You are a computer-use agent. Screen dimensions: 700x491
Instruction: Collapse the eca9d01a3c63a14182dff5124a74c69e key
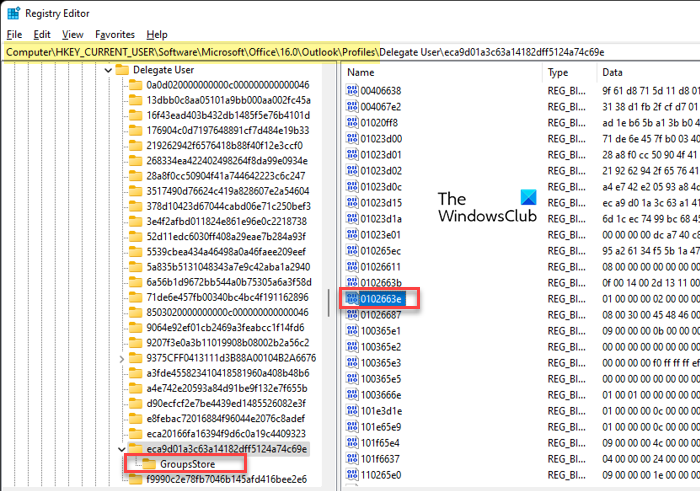pyautogui.click(x=122, y=449)
